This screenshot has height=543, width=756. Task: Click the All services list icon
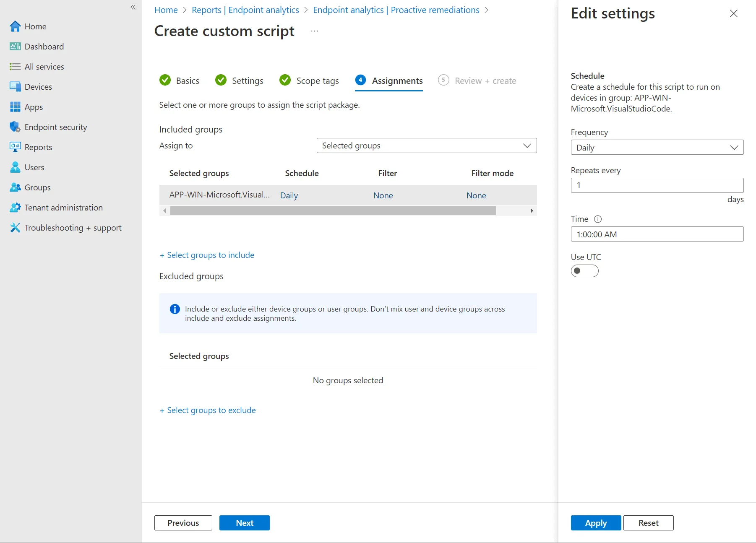[15, 67]
